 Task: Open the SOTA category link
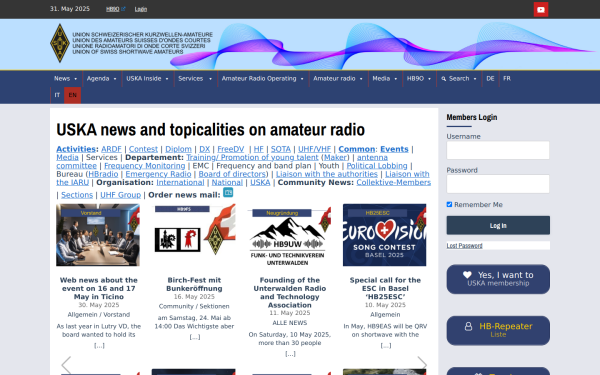[281, 149]
